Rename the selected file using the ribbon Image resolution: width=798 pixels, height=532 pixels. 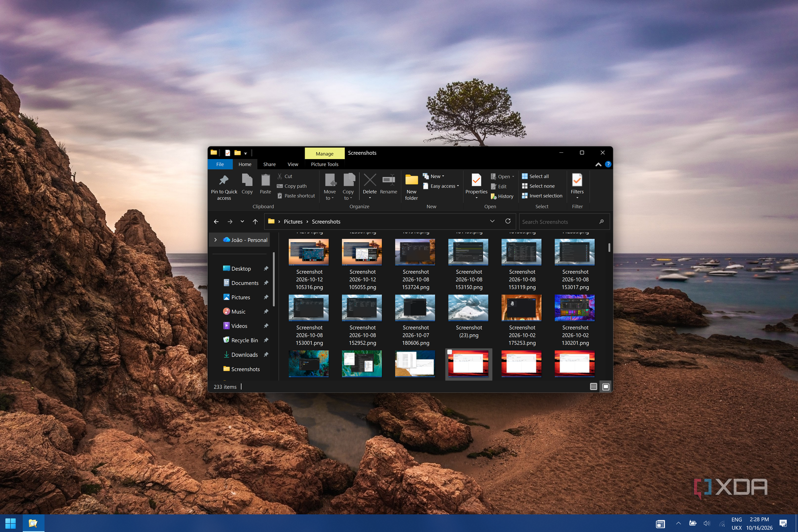click(388, 184)
